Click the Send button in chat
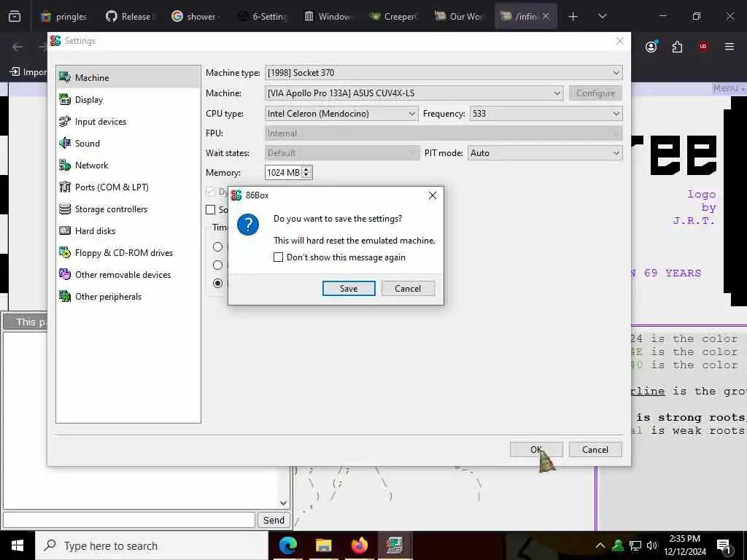Viewport: 747px width, 560px height. (274, 520)
